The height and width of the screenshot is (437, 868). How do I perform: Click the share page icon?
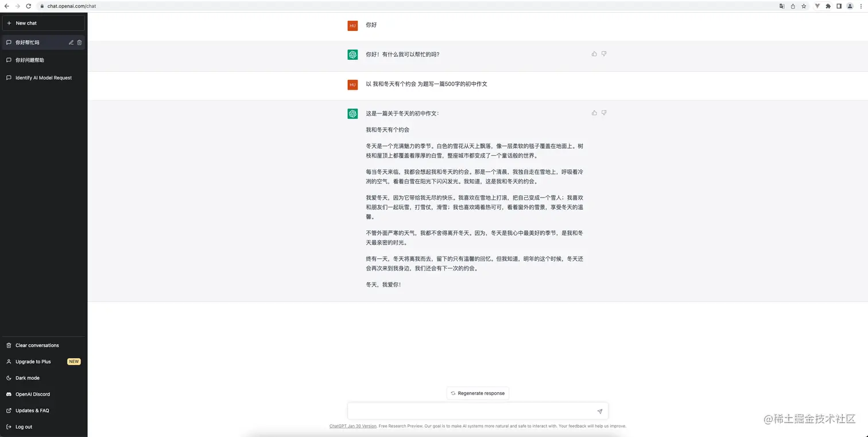pyautogui.click(x=793, y=6)
